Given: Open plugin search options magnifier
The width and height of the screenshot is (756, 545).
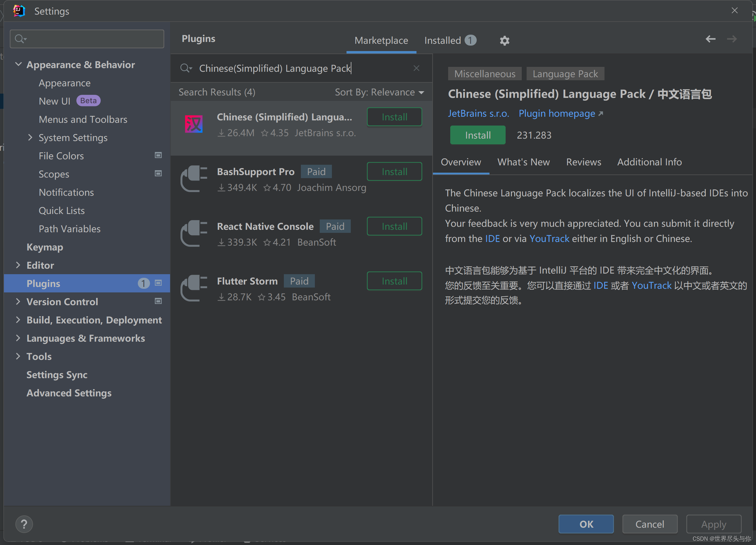Looking at the screenshot, I should [x=186, y=68].
